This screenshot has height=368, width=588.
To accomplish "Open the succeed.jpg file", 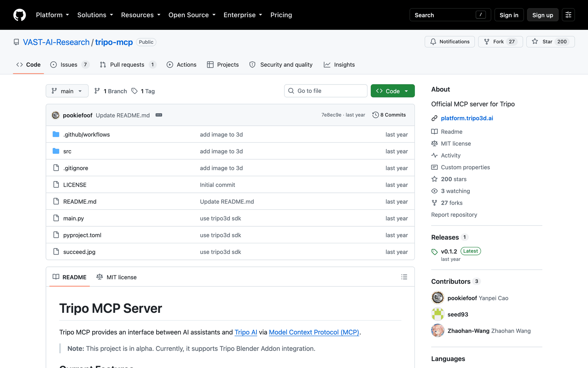I will pyautogui.click(x=79, y=252).
